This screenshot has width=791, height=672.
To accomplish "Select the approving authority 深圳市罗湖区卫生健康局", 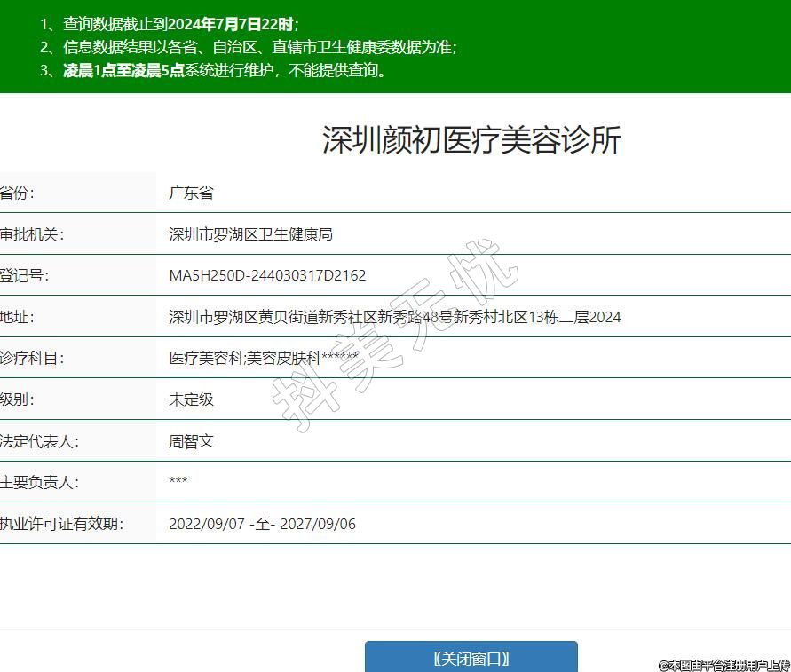I will [x=250, y=234].
